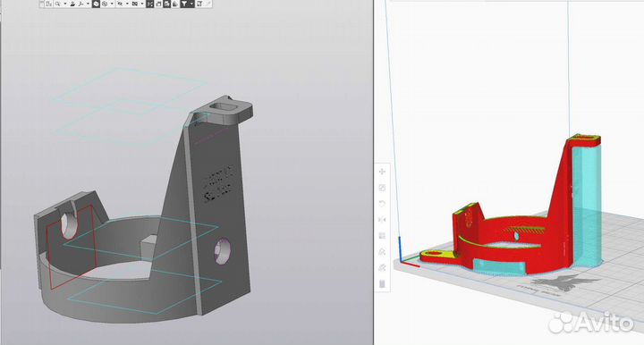Select the Scale tool in Cura sidebar
Viewport: 644px width, 345px height.
click(382, 188)
